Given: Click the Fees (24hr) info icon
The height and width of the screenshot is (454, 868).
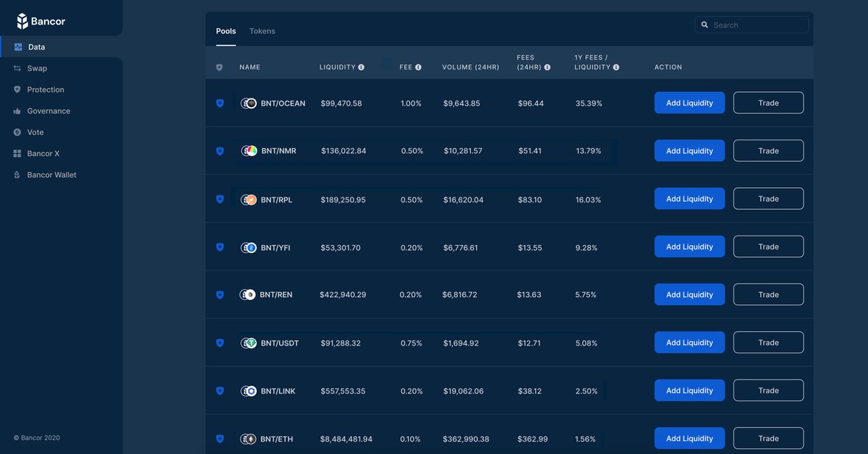Looking at the screenshot, I should click(548, 67).
